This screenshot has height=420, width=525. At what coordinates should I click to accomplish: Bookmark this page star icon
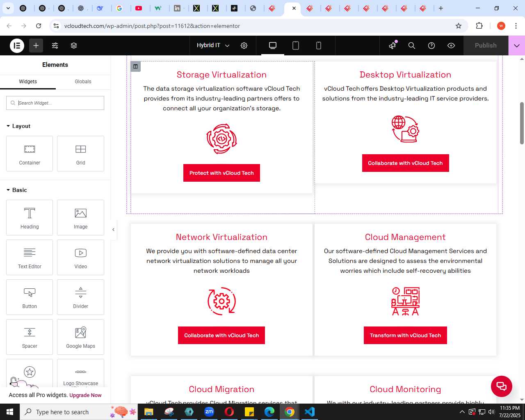pos(459,26)
